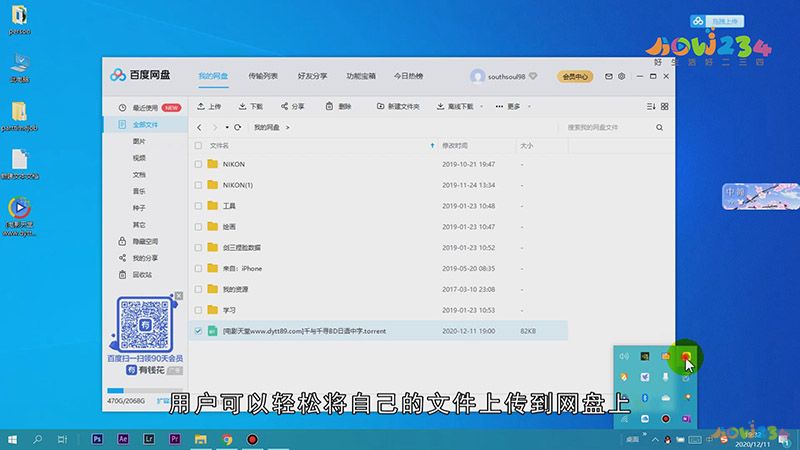Go back with the left arrow
This screenshot has width=800, height=450.
tap(199, 127)
